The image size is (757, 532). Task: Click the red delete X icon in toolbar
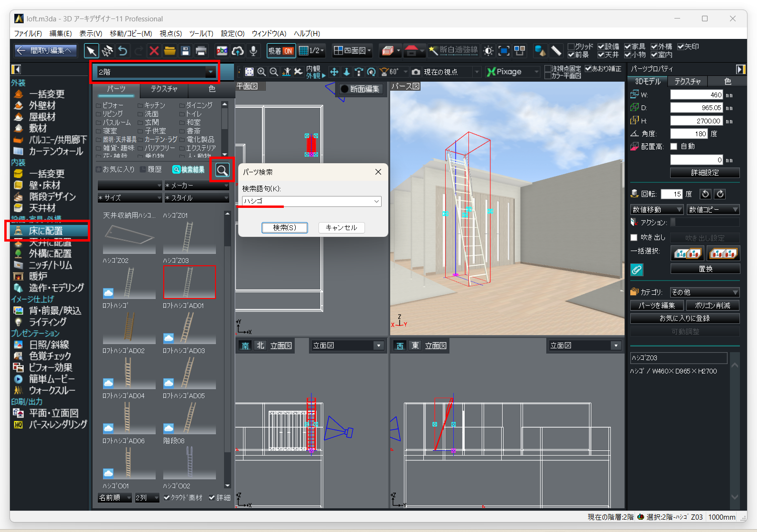click(154, 51)
